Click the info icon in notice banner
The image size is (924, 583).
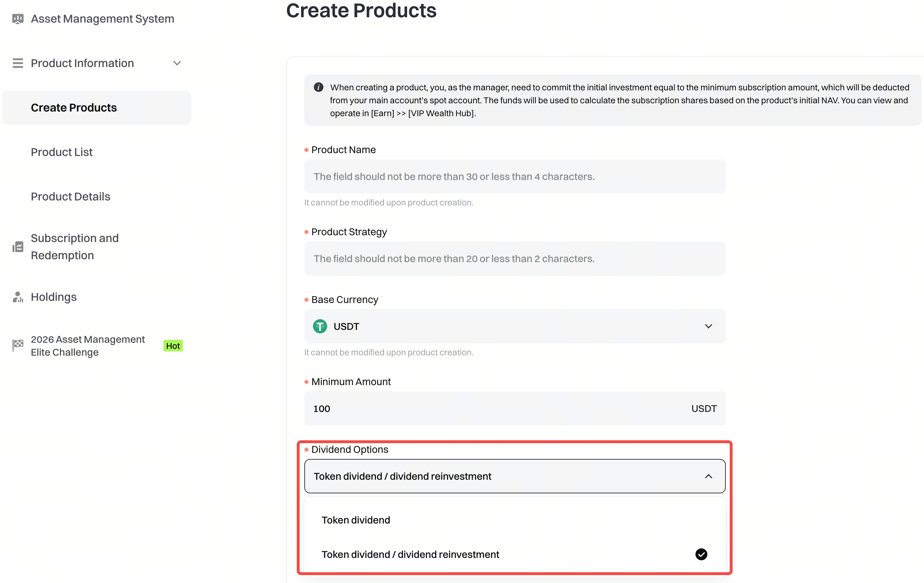319,87
